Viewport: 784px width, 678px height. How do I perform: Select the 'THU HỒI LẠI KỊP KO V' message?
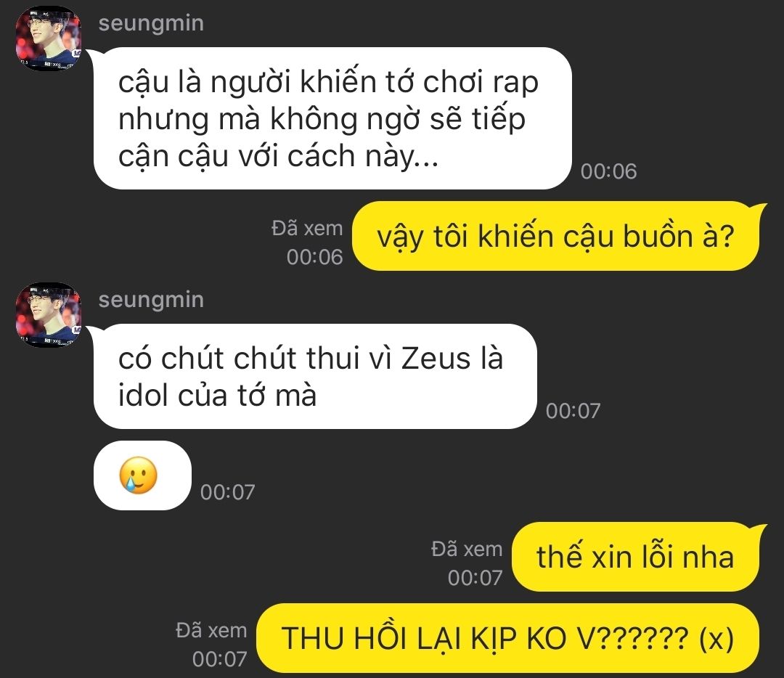point(508,639)
